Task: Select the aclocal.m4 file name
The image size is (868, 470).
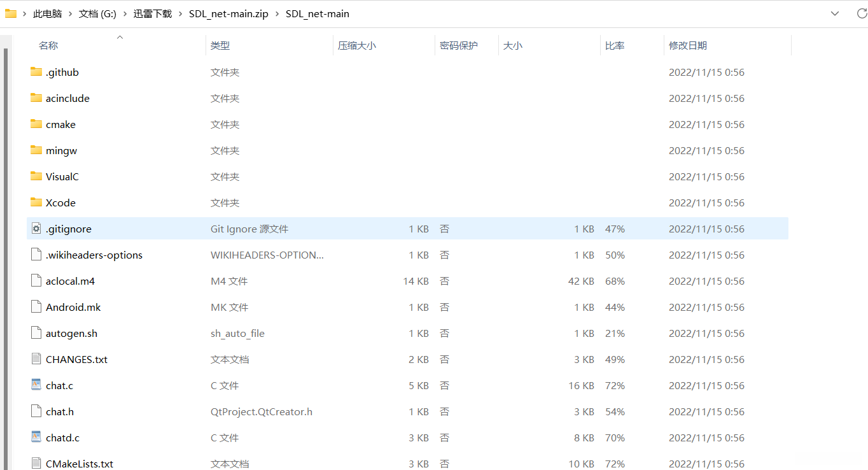Action: [x=70, y=281]
